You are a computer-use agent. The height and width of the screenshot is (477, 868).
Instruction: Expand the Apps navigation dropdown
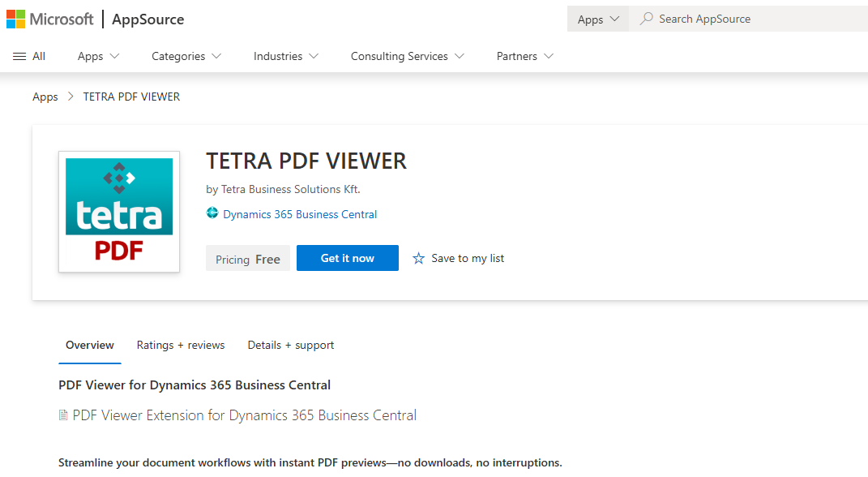[x=97, y=56]
